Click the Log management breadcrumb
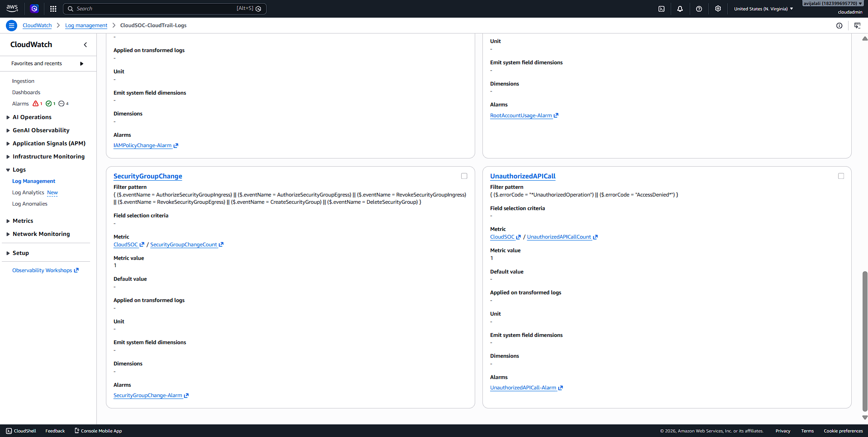The width and height of the screenshot is (868, 437). [x=86, y=25]
